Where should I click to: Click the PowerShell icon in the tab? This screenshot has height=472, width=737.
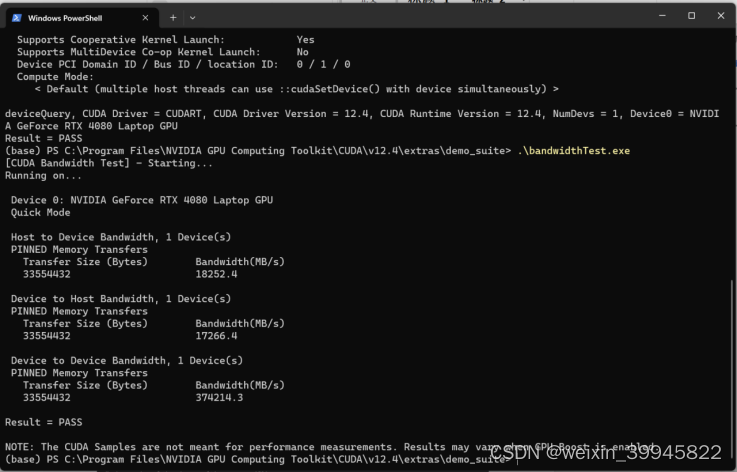point(16,17)
